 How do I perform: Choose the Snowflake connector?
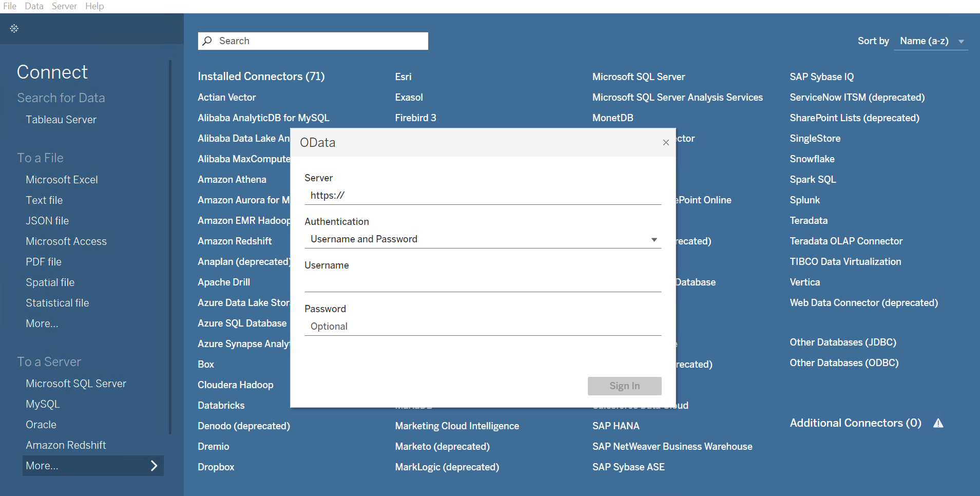pyautogui.click(x=812, y=159)
